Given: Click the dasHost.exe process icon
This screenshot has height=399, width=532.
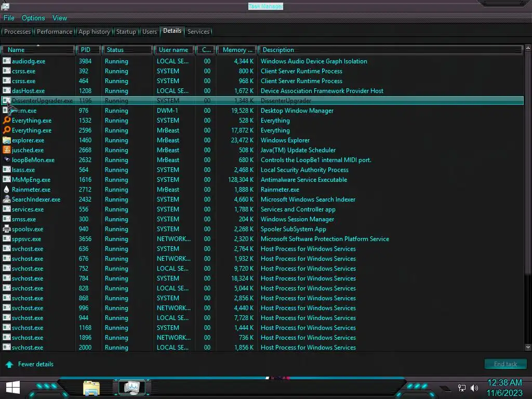Looking at the screenshot, I should click(6, 90).
